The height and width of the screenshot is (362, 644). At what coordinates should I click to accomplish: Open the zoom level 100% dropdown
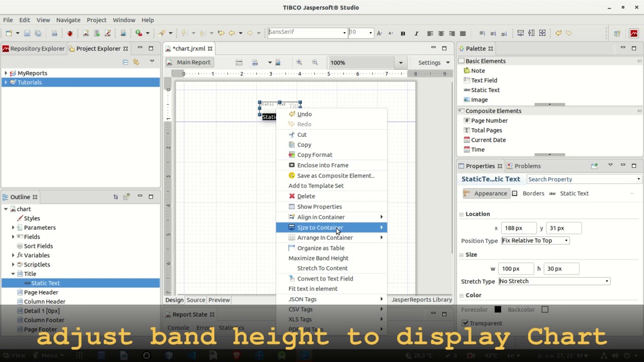(400, 63)
